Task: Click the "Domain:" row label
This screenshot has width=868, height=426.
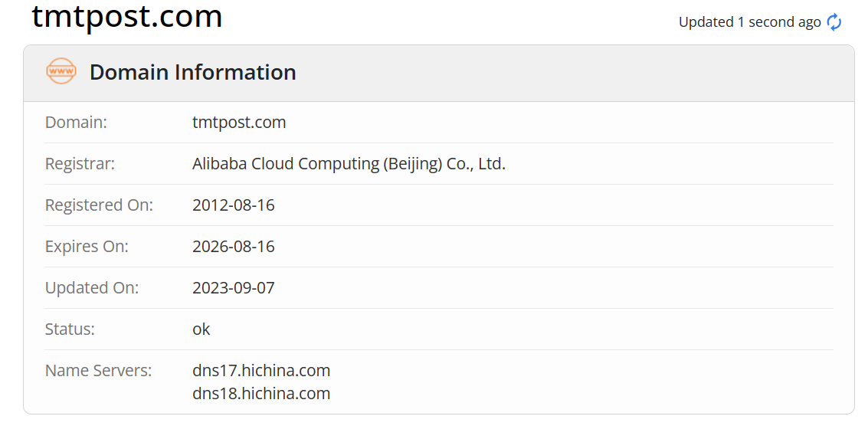Action: tap(76, 123)
